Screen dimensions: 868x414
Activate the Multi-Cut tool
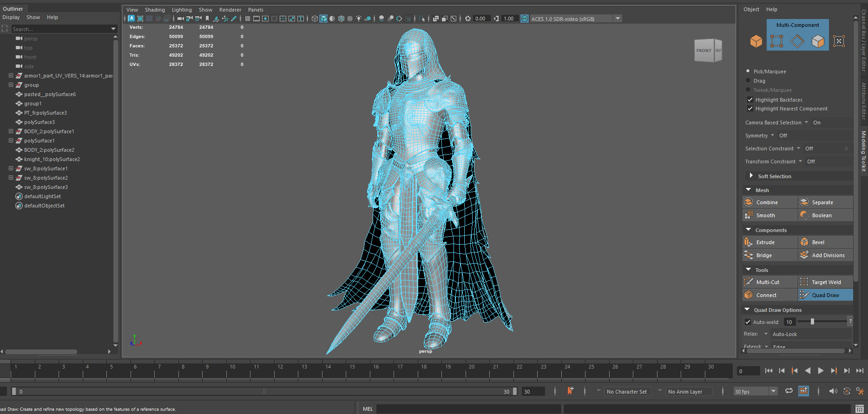point(769,282)
